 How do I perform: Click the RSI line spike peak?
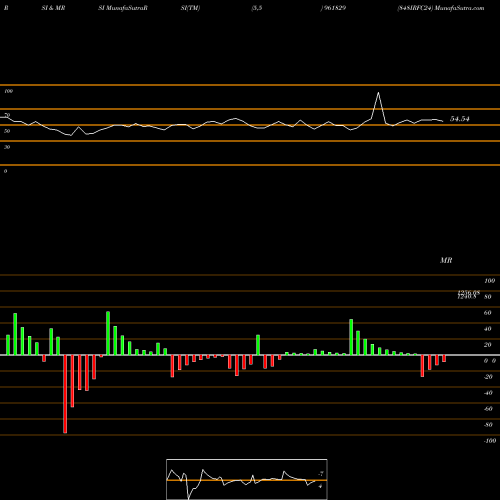[x=378, y=93]
